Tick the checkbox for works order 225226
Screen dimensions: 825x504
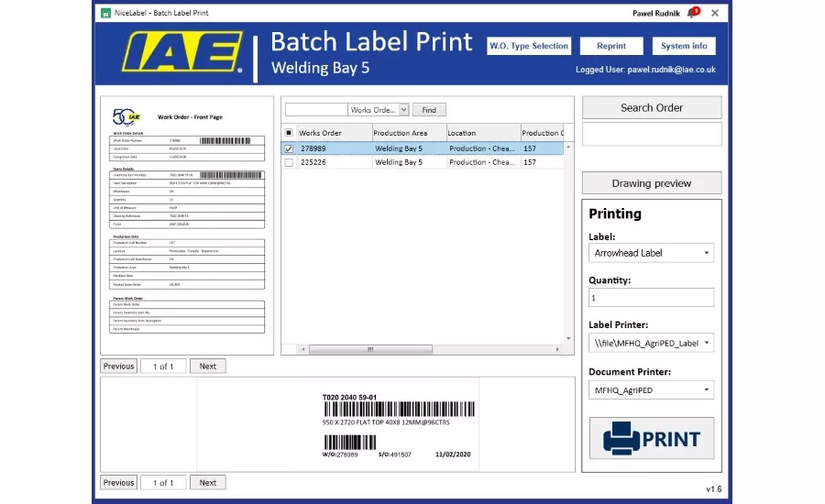click(x=289, y=162)
